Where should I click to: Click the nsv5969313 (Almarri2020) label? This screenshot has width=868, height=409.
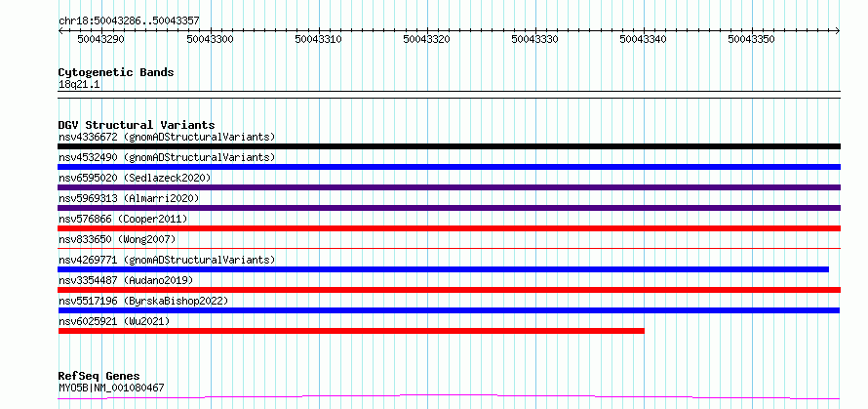(129, 198)
